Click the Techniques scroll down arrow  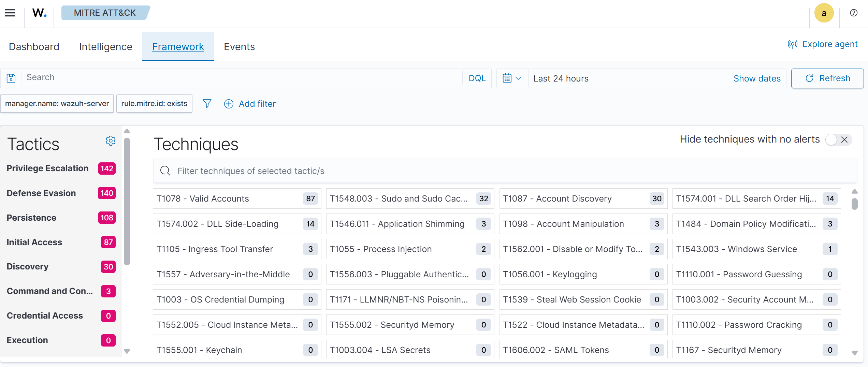tap(855, 353)
